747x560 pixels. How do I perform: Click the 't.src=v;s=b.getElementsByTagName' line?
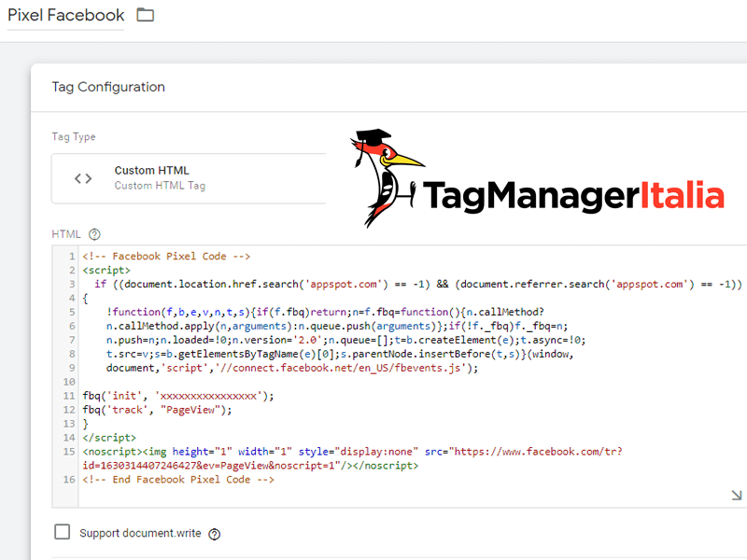coord(340,354)
